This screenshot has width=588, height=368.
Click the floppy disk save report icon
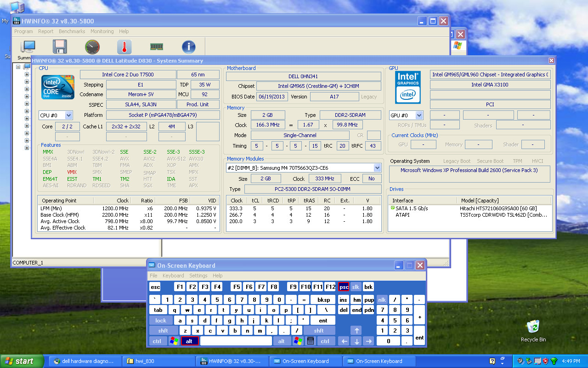coord(60,47)
